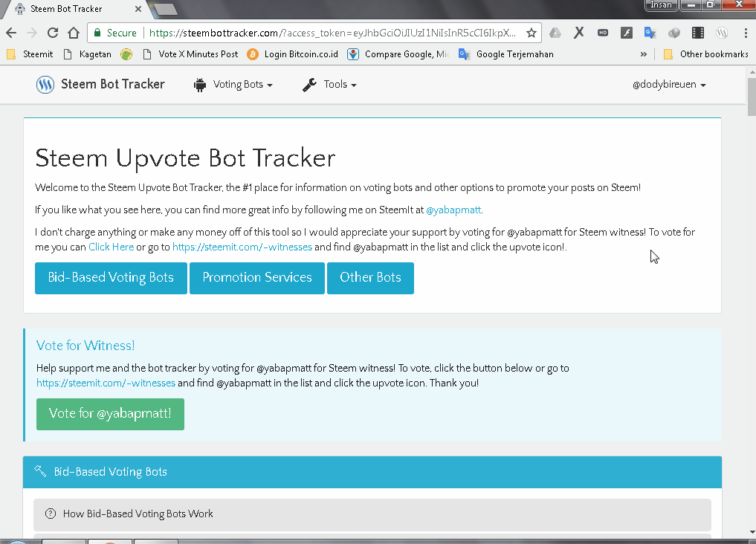The width and height of the screenshot is (756, 544).
Task: Open Vote X Minutes Post bookmark
Action: point(191,54)
